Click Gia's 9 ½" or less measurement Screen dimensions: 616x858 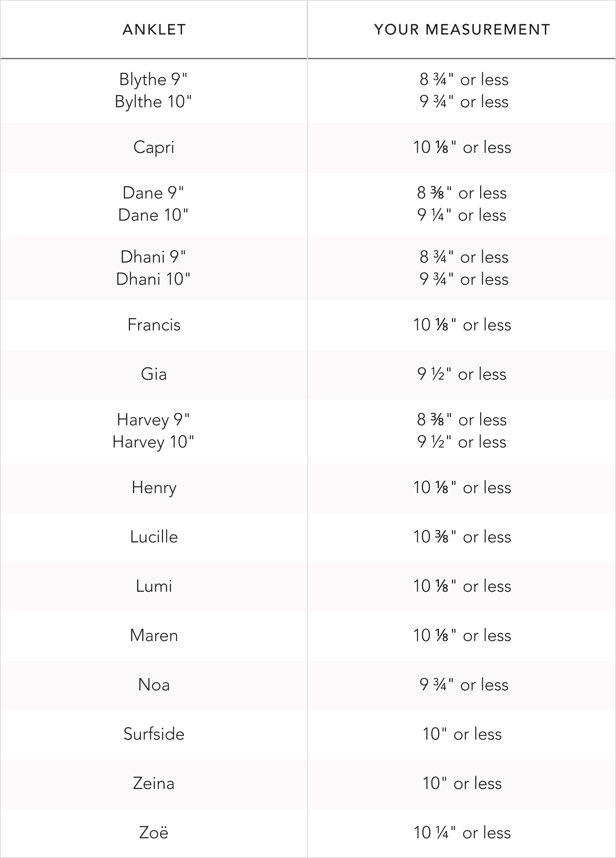tap(462, 374)
